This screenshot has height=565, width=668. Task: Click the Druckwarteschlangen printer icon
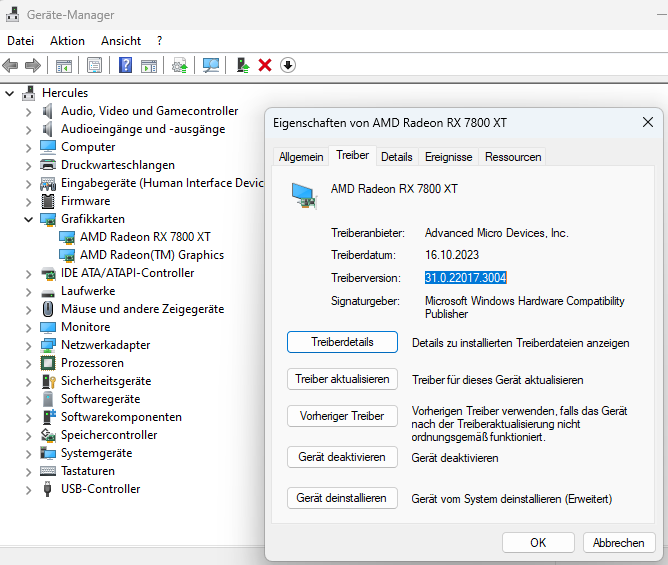[48, 164]
